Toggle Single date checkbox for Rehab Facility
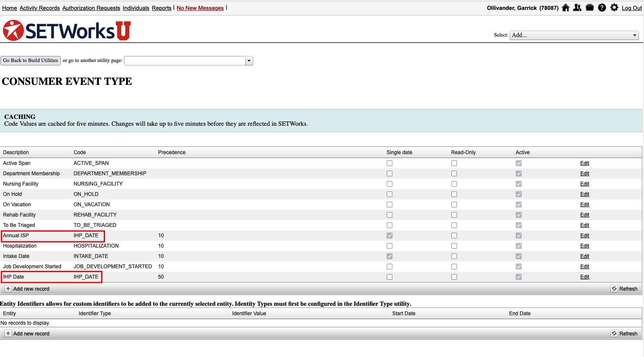This screenshot has width=644, height=357. click(x=390, y=215)
